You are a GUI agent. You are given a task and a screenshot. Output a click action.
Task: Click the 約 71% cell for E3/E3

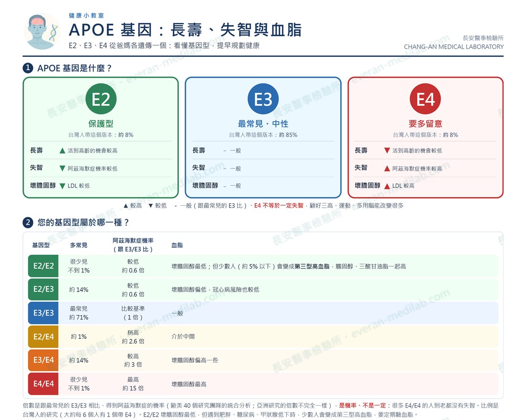(x=79, y=317)
